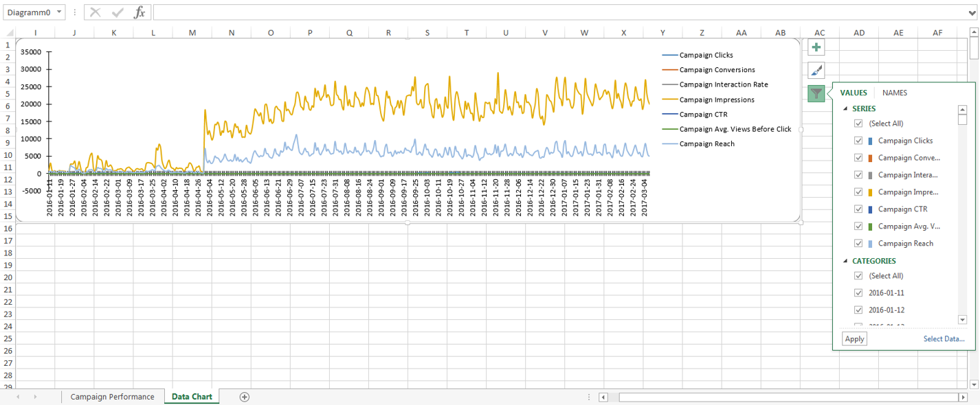
Task: Click the Insert Function fx icon
Action: coord(140,12)
